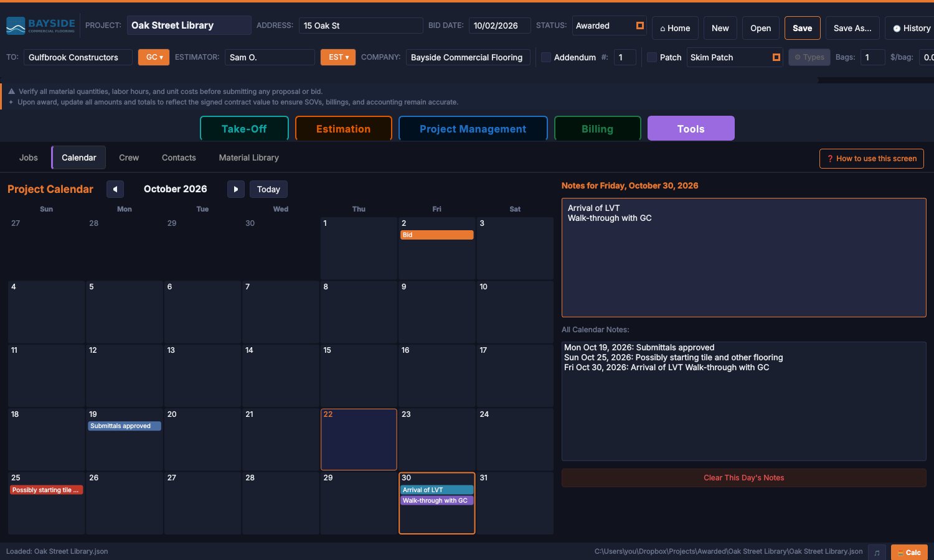934x560 pixels.
Task: Click the Save button
Action: [802, 28]
